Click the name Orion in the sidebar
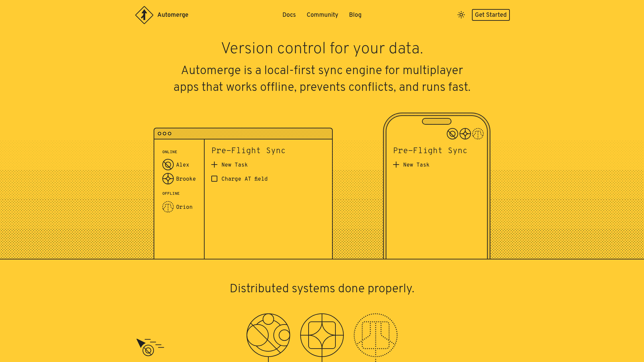644x362 pixels. coord(184,207)
